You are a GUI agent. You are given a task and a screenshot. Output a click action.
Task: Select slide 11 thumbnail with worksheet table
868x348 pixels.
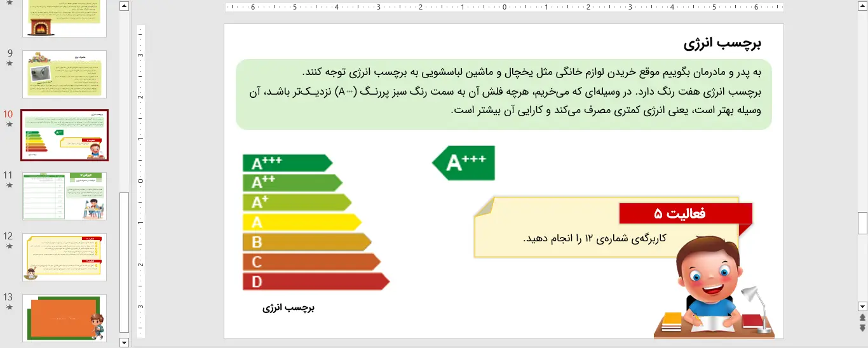[65, 196]
